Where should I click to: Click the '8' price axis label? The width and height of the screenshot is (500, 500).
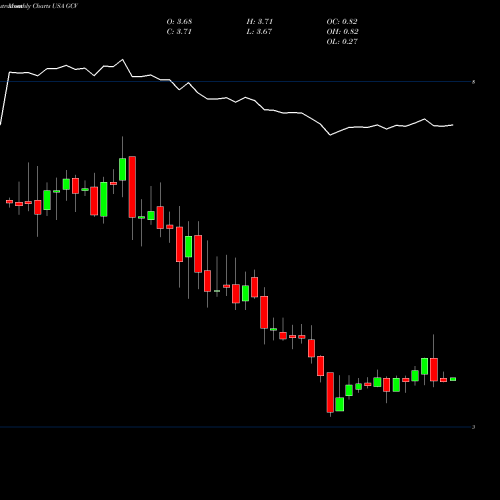click(x=473, y=82)
